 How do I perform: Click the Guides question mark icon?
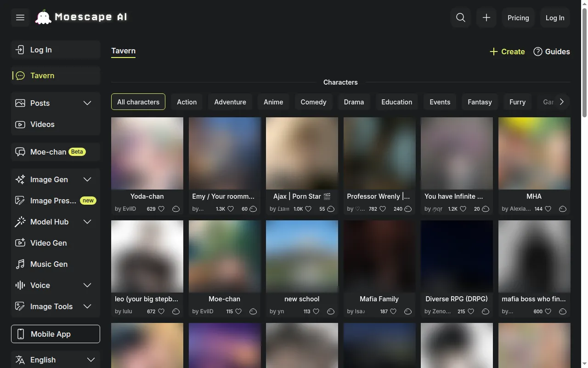click(538, 52)
